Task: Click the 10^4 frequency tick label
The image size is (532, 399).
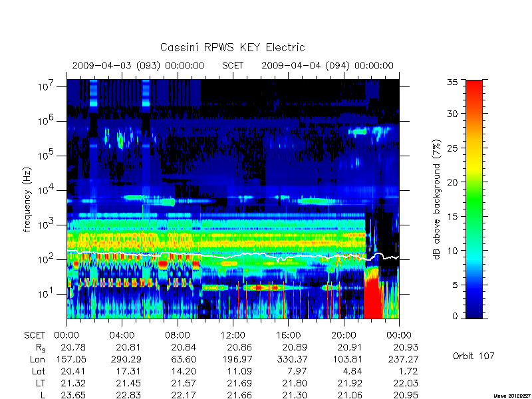Action: [x=47, y=190]
